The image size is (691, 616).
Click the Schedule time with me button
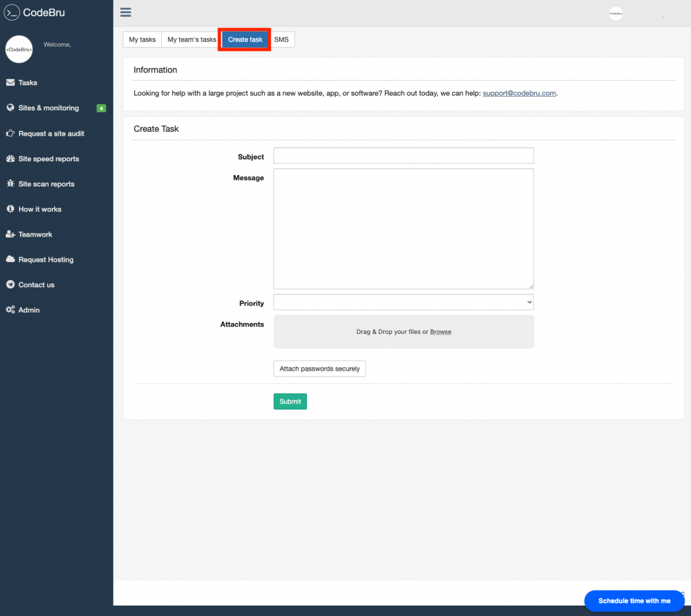(634, 600)
